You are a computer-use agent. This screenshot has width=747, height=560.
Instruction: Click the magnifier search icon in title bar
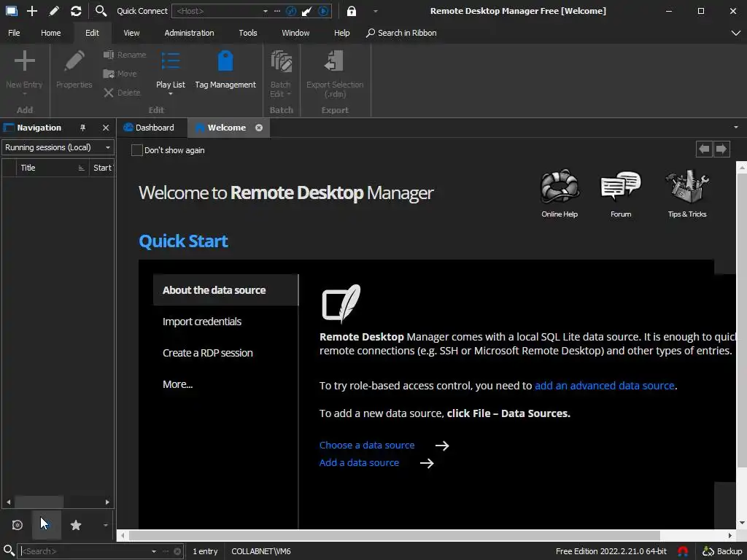pos(101,10)
